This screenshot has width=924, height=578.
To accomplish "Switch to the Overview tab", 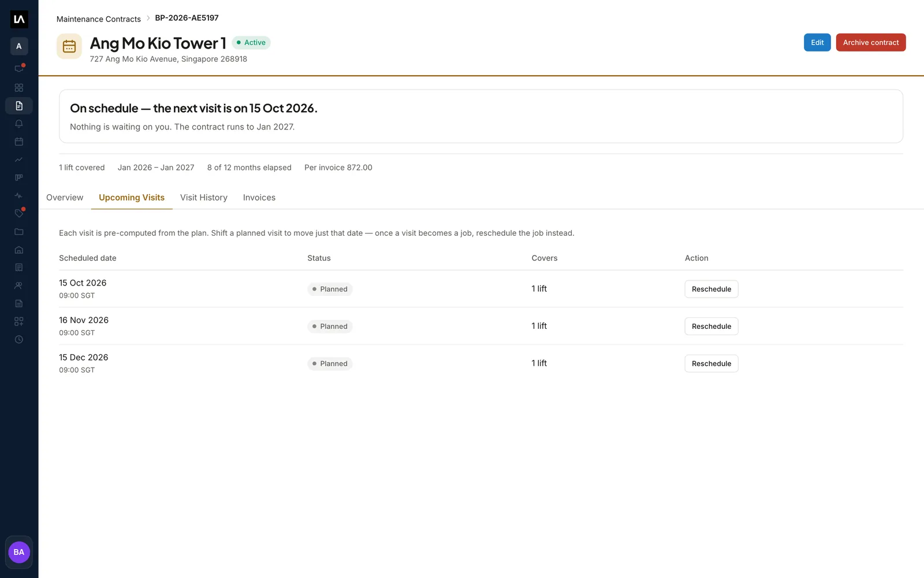I will pyautogui.click(x=65, y=198).
